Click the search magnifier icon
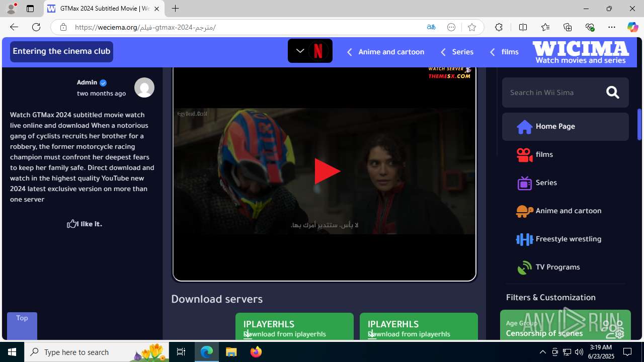Screen dimensions: 644x362 coord(612,93)
